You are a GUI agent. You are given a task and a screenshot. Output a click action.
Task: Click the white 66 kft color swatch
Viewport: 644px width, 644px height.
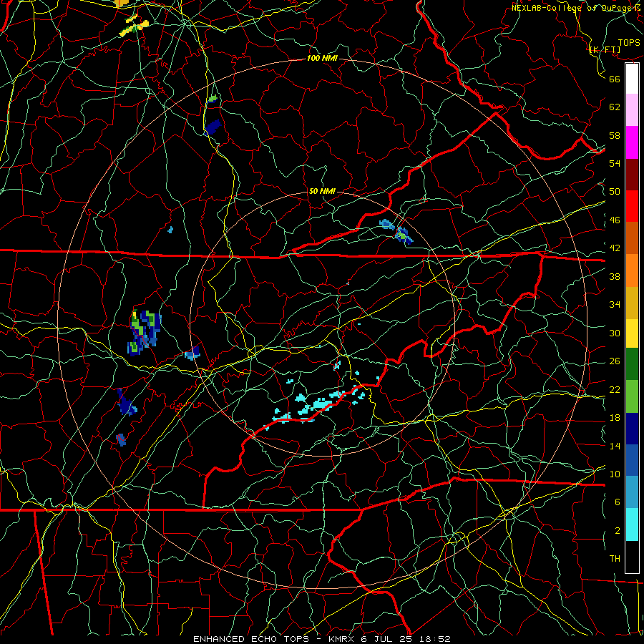[632, 79]
